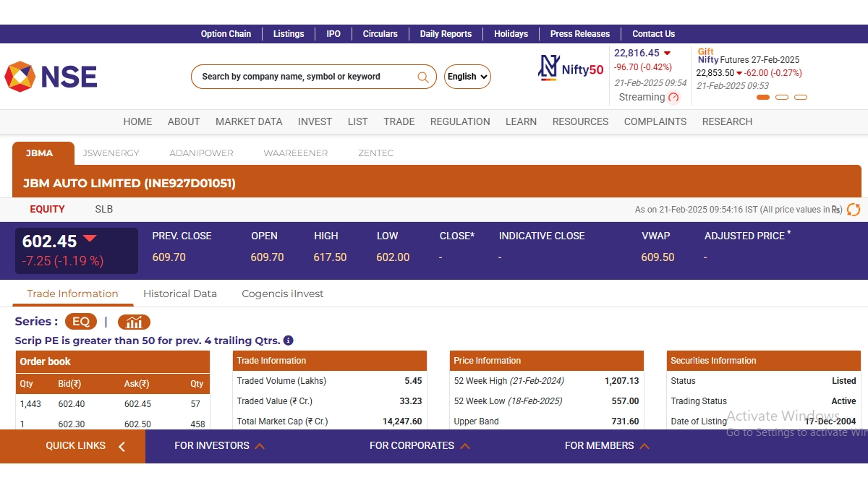Open the Daily Reports link
868x488 pixels.
pos(446,34)
